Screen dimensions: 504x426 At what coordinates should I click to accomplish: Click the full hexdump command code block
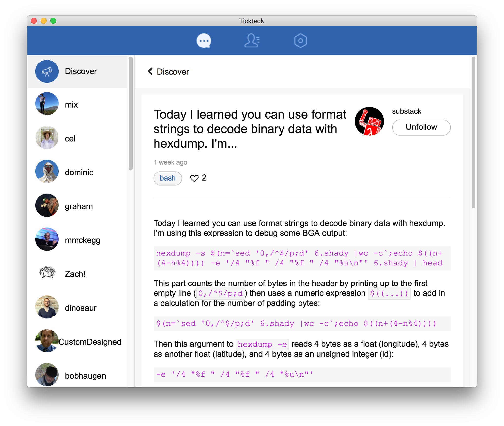point(302,258)
